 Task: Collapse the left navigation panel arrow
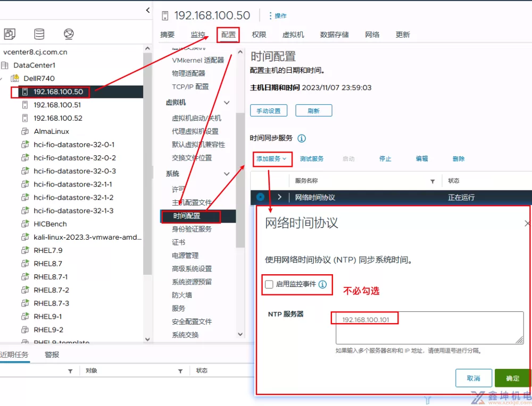click(x=147, y=10)
